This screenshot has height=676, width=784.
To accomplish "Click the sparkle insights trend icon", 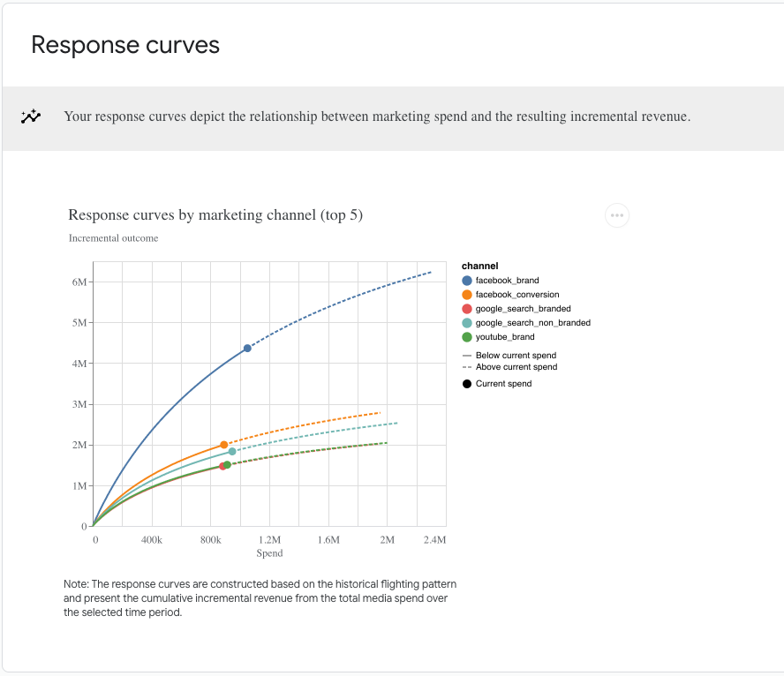I will tap(31, 116).
